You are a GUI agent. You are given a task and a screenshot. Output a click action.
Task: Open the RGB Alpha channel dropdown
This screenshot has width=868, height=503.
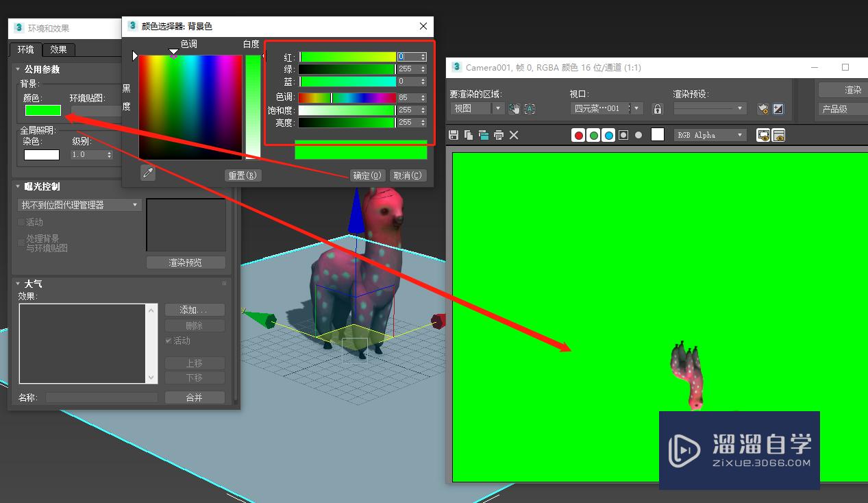click(710, 135)
